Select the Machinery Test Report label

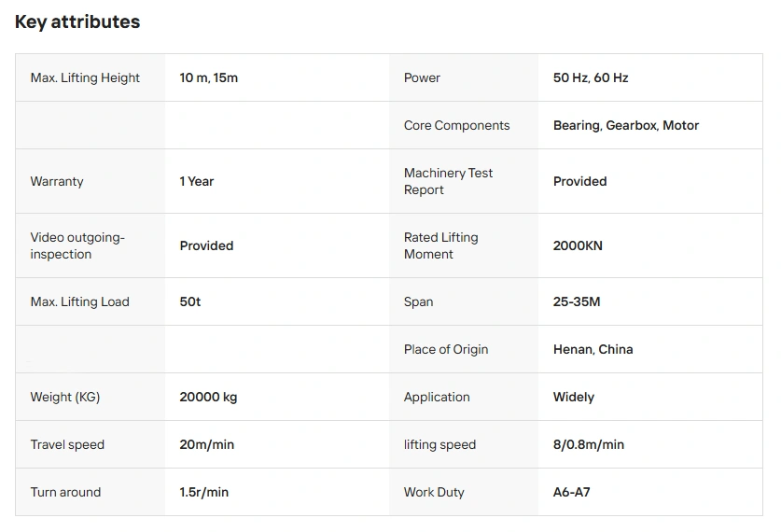pyautogui.click(x=448, y=181)
